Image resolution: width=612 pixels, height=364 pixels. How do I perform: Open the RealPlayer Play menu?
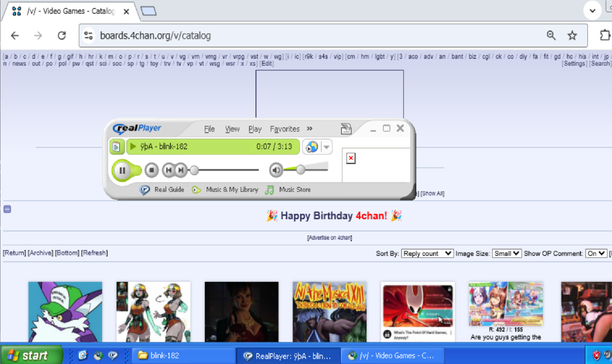point(255,129)
